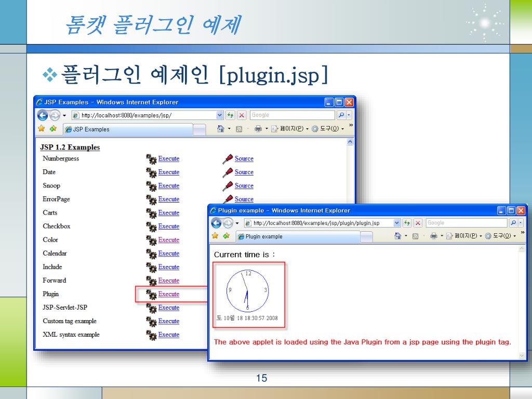Click Favorites star in JSP Examples window
The width and height of the screenshot is (532, 399).
click(42, 129)
